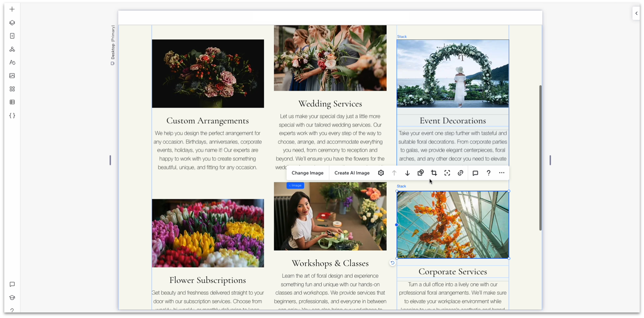Screen dimensions: 644x318
Task: Click the Desktop (Primary) breakpoint label
Action: point(113,45)
